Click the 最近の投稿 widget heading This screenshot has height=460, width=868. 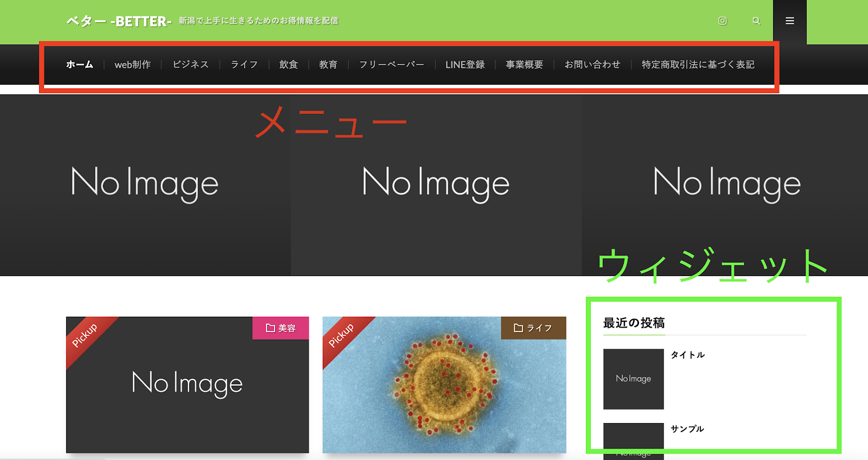coord(634,323)
